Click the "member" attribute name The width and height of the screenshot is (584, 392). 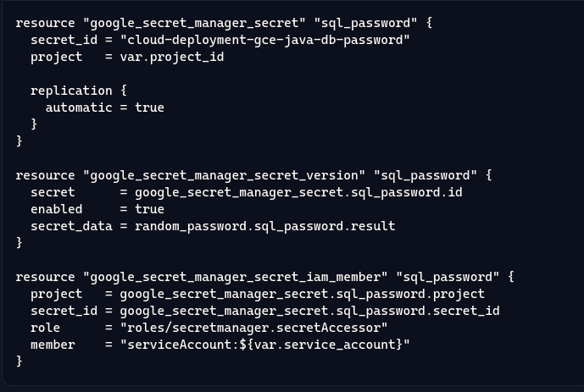pos(53,345)
